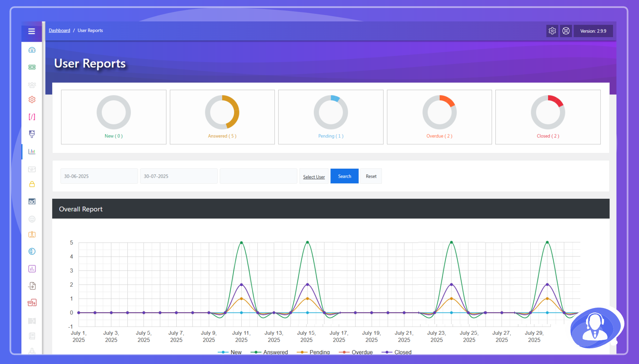Open the hamburger menu in the sidebar
Image resolution: width=639 pixels, height=364 pixels.
coord(32,31)
